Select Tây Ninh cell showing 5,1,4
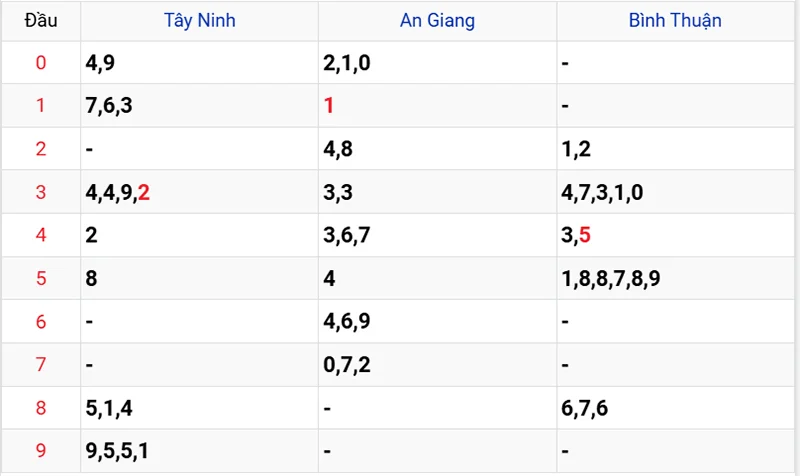 109,408
